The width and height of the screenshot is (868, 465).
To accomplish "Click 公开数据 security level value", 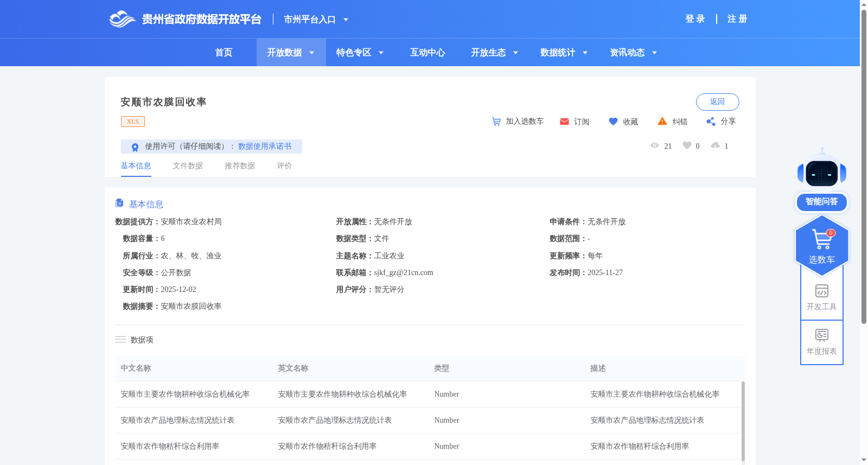I will tap(176, 273).
